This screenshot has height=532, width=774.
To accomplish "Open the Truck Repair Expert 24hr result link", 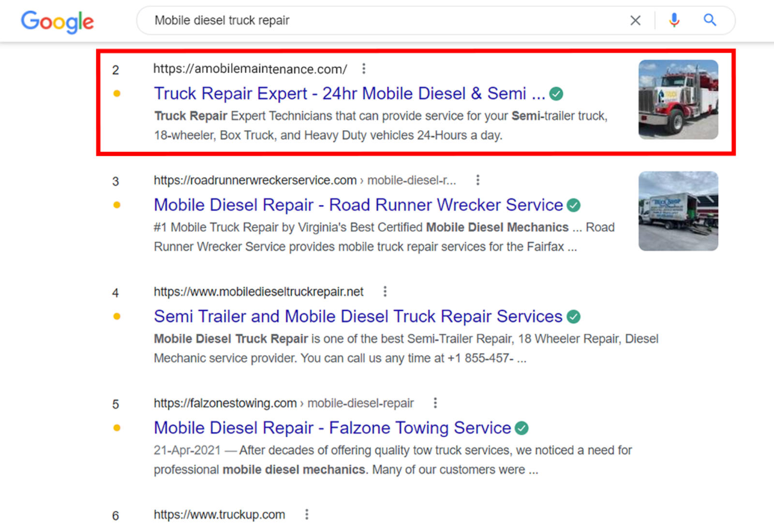I will [x=348, y=93].
